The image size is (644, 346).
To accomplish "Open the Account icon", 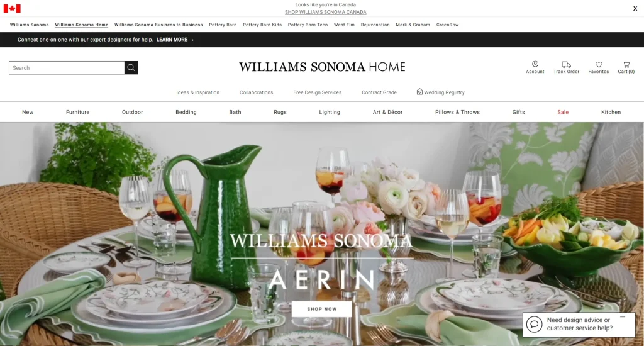I will pyautogui.click(x=535, y=64).
